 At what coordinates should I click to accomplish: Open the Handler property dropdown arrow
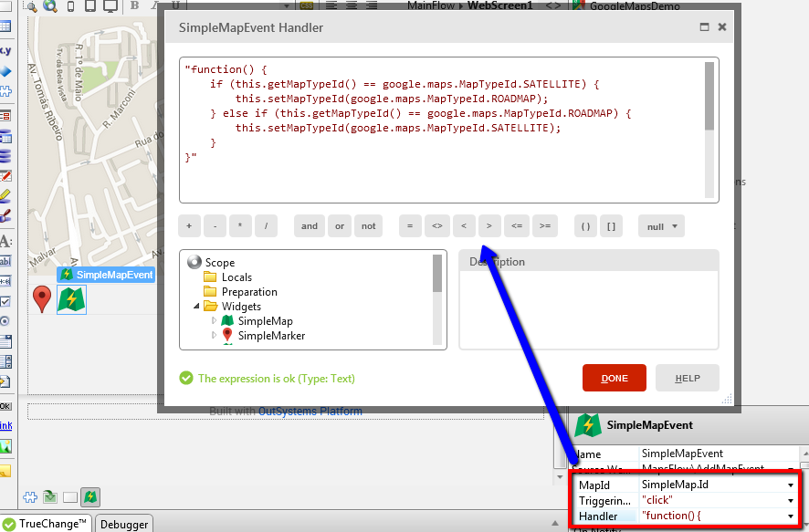click(790, 516)
